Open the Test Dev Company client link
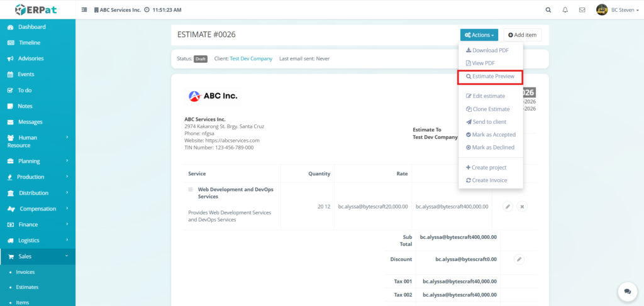 coord(251,58)
